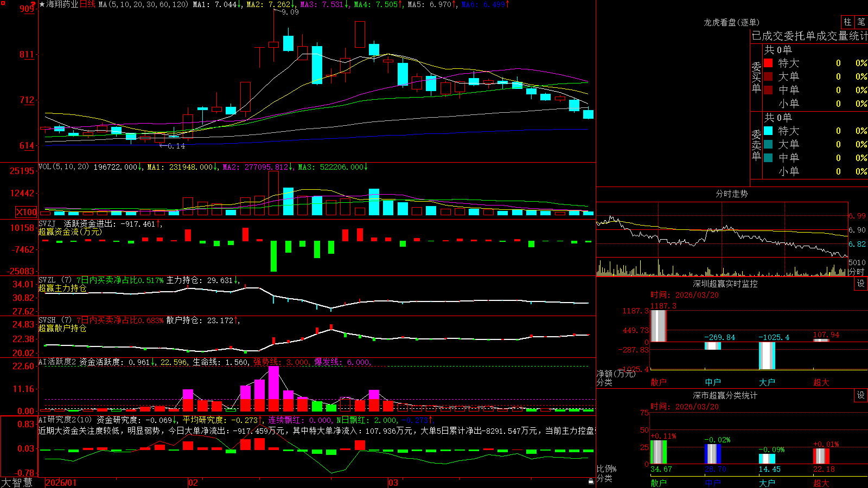Click the 爆发线: 6.000 label
868x488 pixels.
[x=342, y=362]
